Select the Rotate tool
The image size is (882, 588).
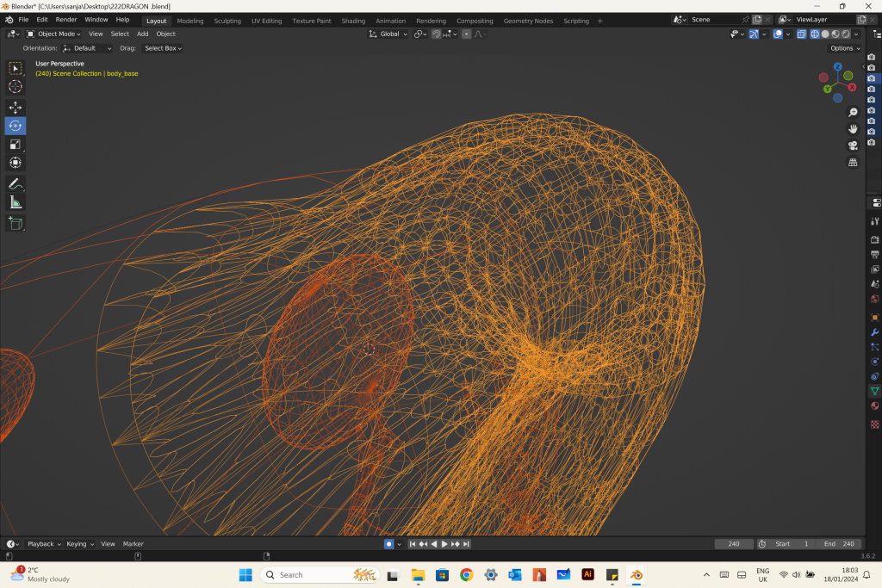click(16, 126)
